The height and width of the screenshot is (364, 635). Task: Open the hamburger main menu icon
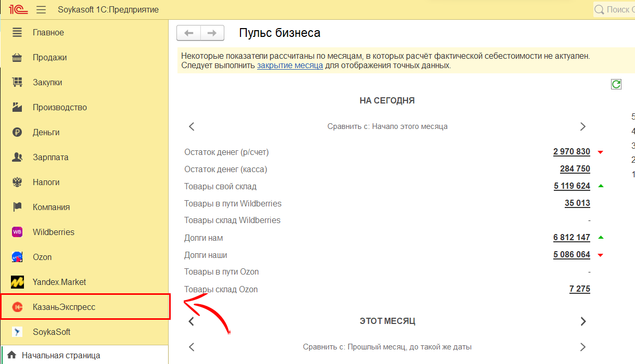pyautogui.click(x=42, y=10)
